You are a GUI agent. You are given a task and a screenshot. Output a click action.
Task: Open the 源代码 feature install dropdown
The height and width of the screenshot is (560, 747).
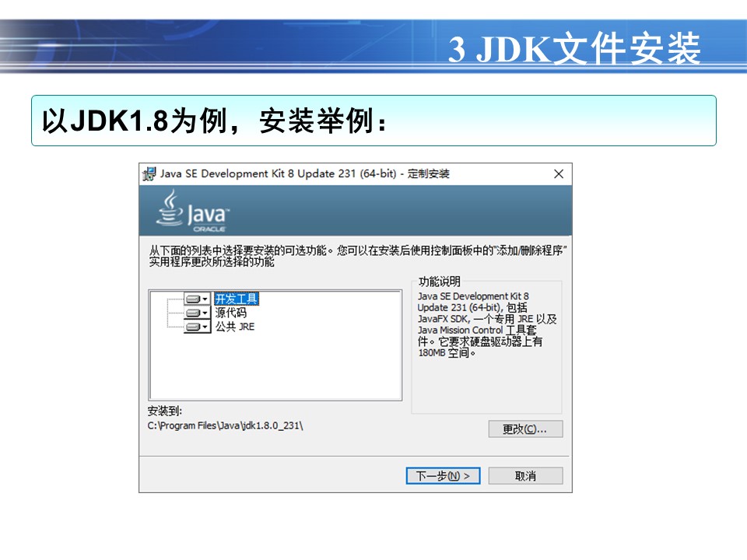pyautogui.click(x=197, y=313)
